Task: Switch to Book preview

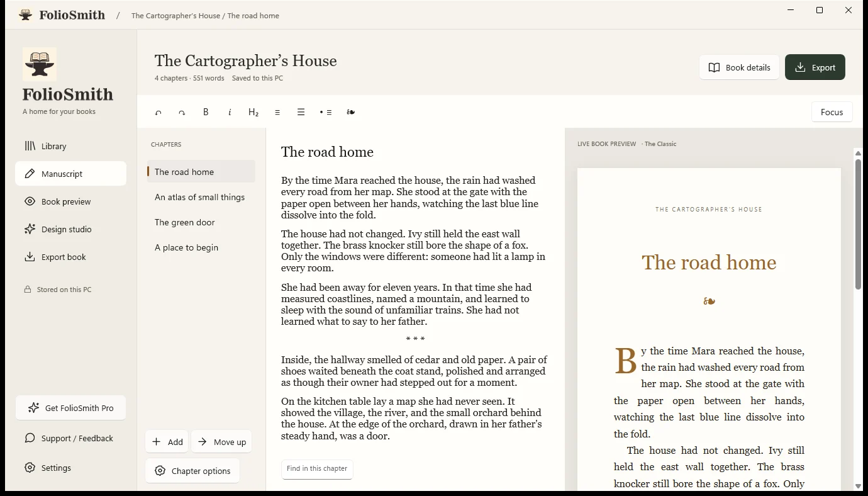Action: tap(70, 201)
